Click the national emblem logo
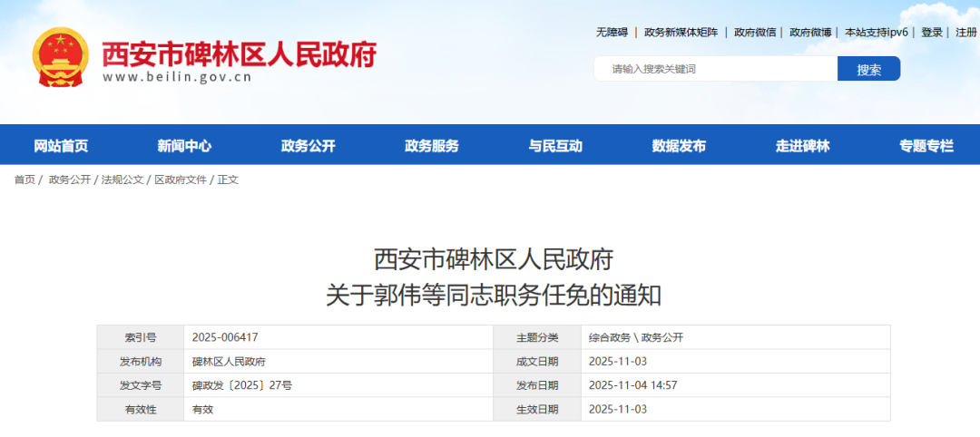 click(61, 56)
